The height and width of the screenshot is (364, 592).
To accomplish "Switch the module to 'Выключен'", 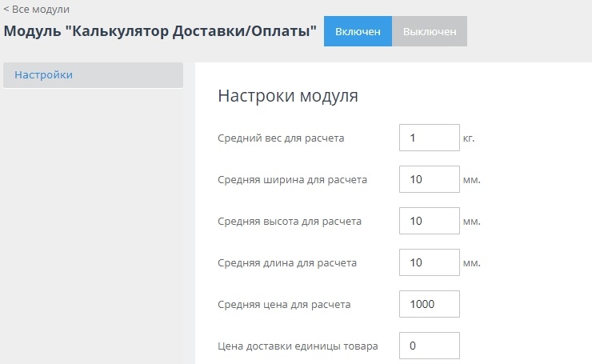I will coord(430,31).
